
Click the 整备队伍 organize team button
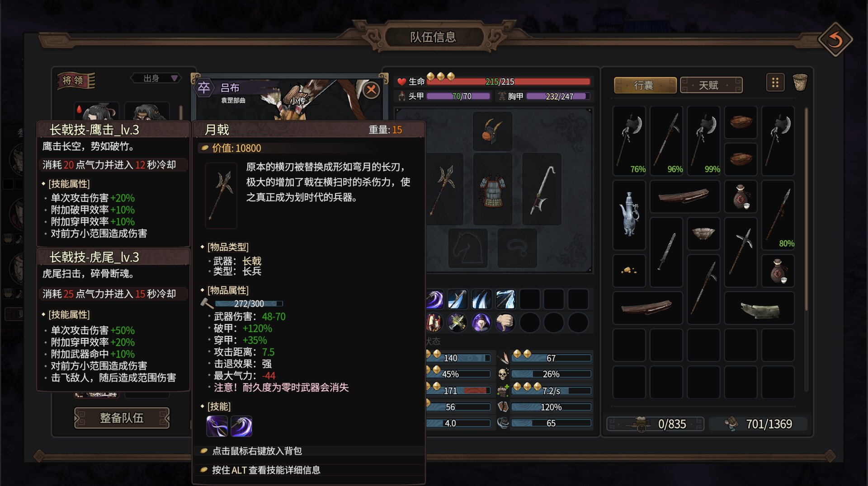tap(122, 418)
